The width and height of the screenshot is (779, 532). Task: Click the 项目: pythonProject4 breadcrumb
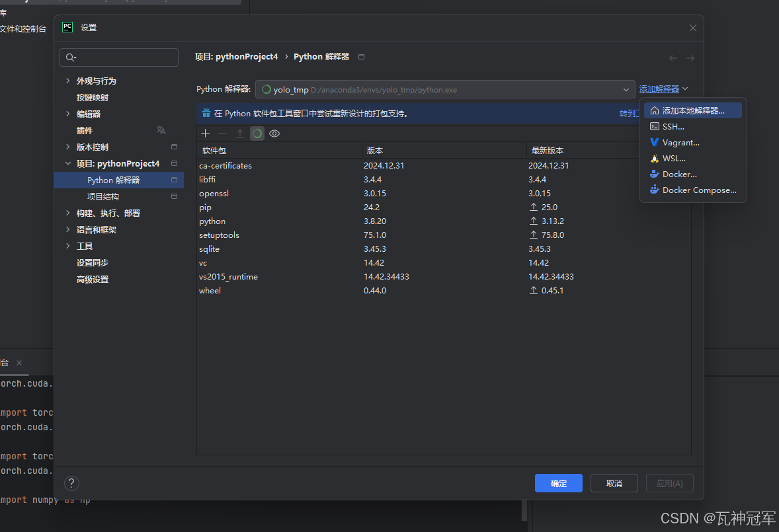coord(237,57)
